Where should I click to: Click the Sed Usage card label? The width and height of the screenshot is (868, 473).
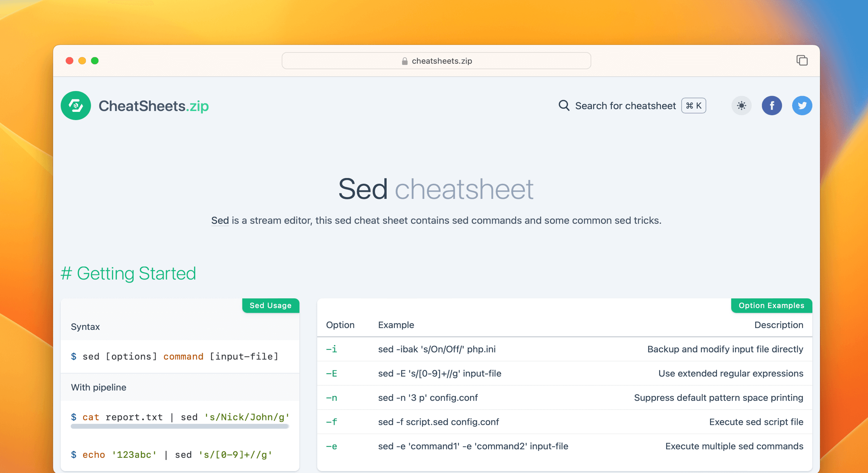pyautogui.click(x=271, y=306)
